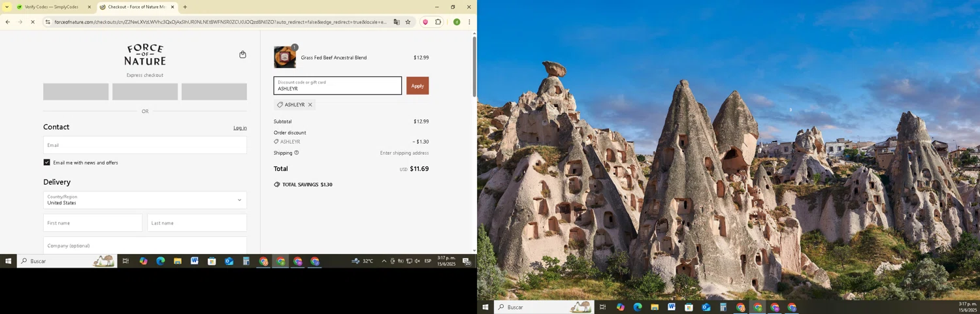Open File Explorer in left taskbar
The image size is (980, 314).
[178, 261]
